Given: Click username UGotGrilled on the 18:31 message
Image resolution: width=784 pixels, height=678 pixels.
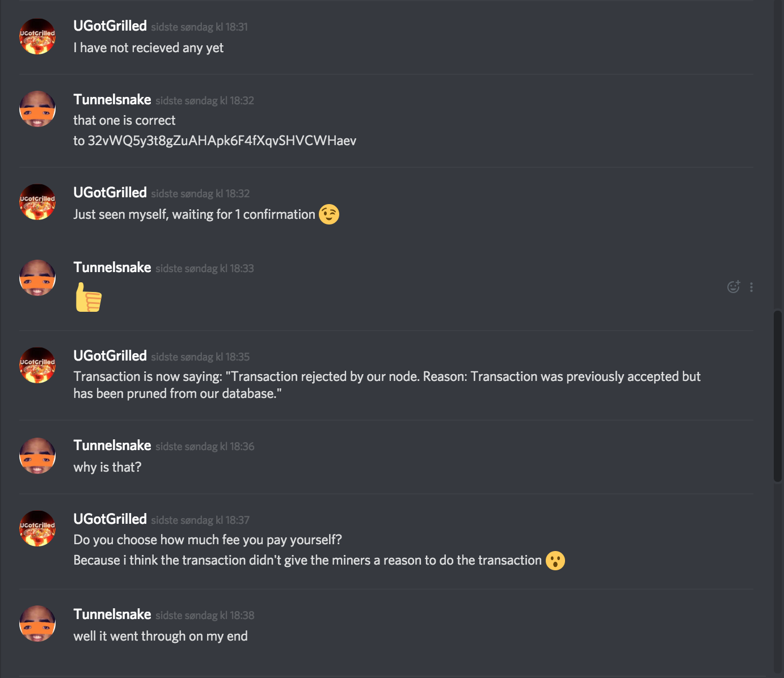Looking at the screenshot, I should tap(110, 26).
